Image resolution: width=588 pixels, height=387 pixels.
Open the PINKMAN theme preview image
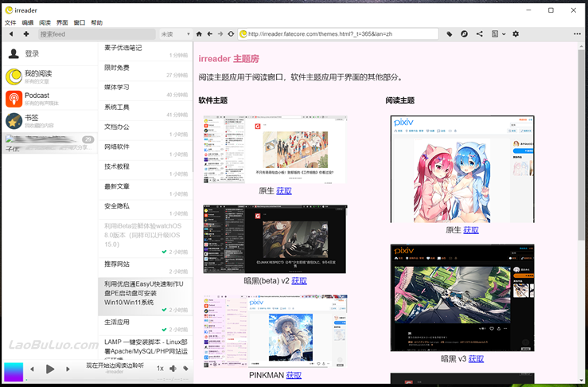[x=275, y=331]
